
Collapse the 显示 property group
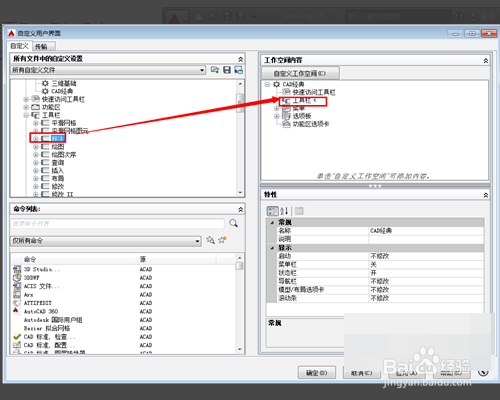272,248
